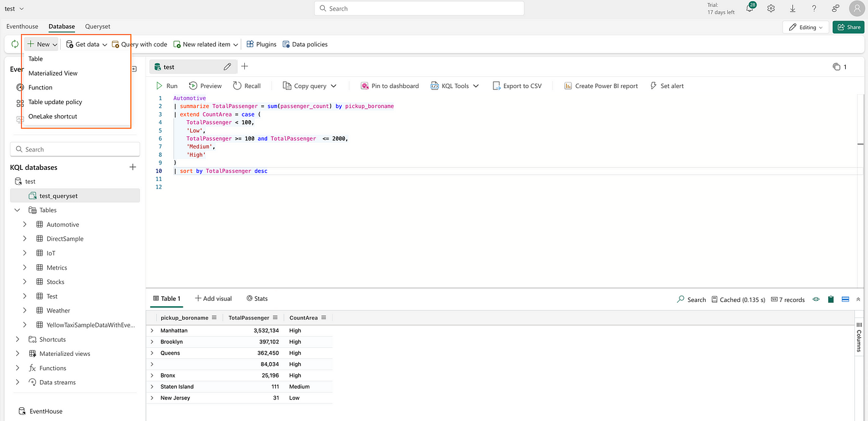868x421 pixels.
Task: Rename the test tab with the pencil icon
Action: pyautogui.click(x=228, y=66)
